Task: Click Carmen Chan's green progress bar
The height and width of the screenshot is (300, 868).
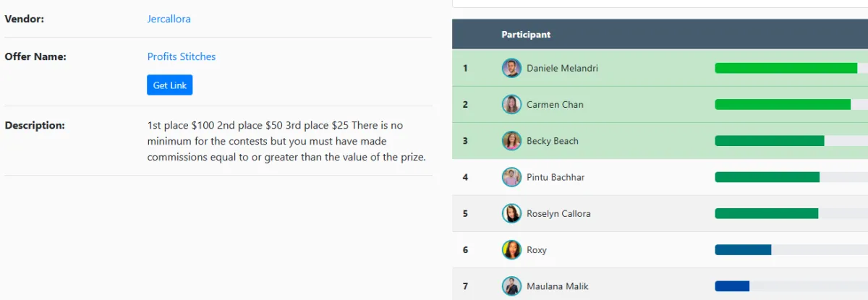Action: [x=783, y=104]
